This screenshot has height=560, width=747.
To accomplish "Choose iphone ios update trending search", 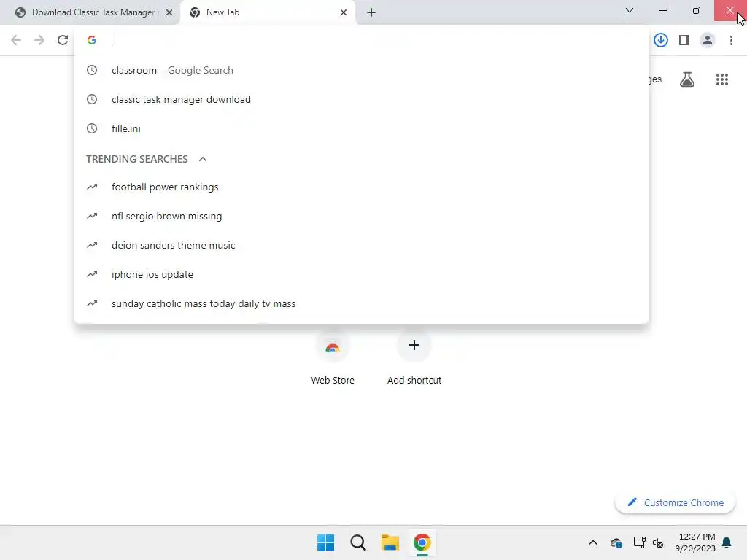I will pos(362,274).
